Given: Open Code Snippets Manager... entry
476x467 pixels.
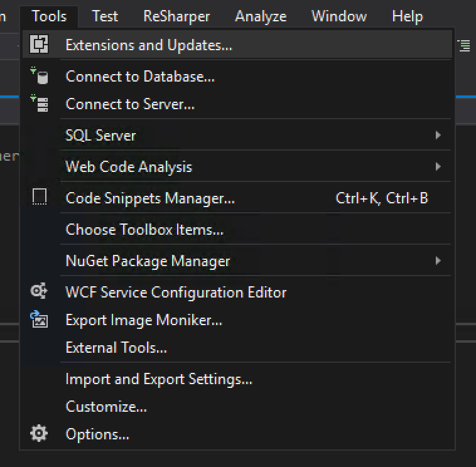Looking at the screenshot, I should 237,198.
